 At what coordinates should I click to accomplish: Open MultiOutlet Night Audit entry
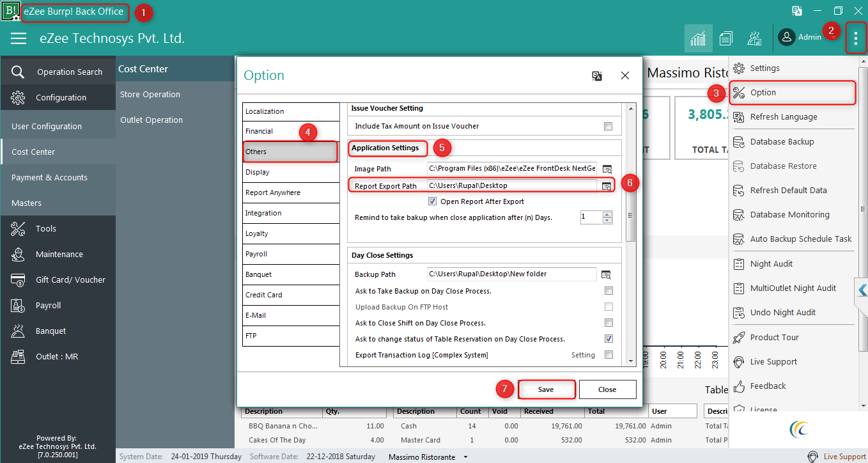tap(793, 288)
